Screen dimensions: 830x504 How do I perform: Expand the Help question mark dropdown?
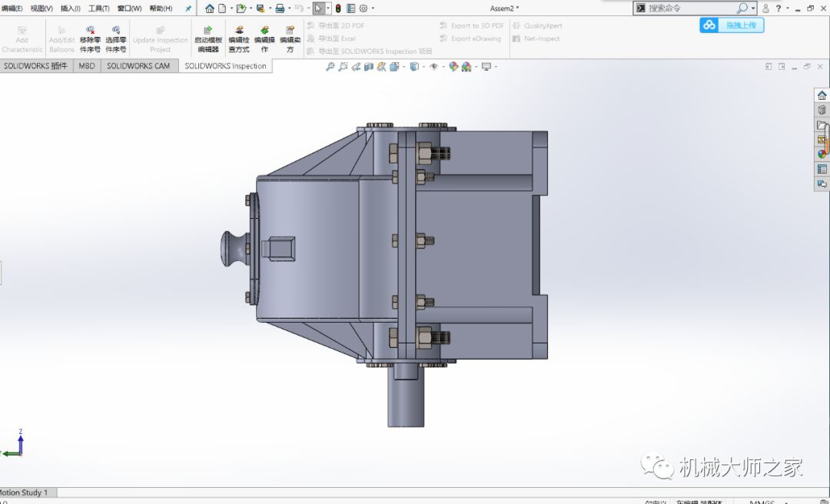(788, 8)
